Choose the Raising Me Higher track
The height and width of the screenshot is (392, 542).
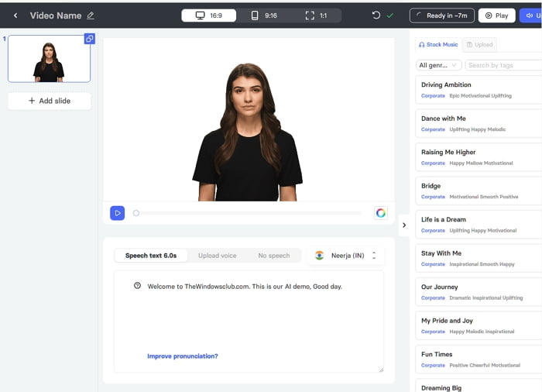point(479,157)
